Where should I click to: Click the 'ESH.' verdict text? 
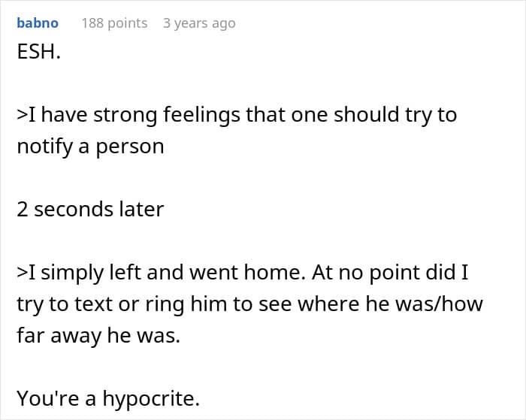[x=38, y=52]
